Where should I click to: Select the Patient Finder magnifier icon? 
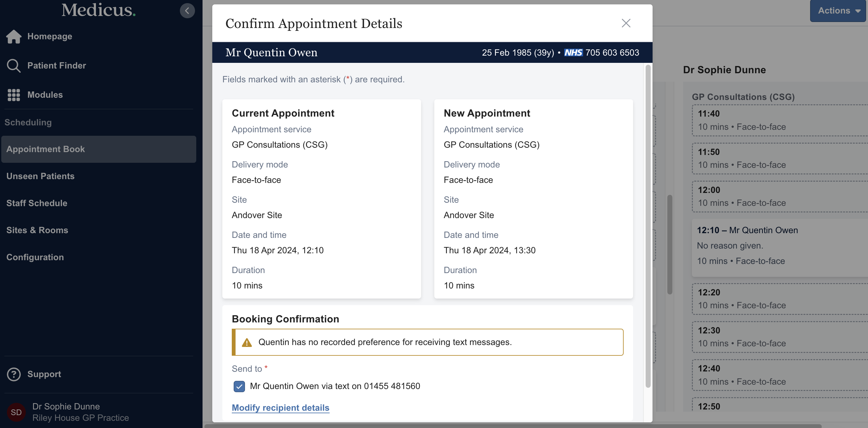click(14, 66)
